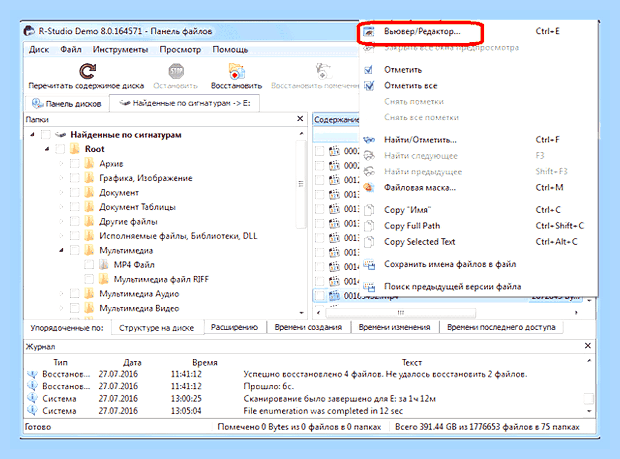
Task: Sort by Времени создания
Action: tap(308, 327)
